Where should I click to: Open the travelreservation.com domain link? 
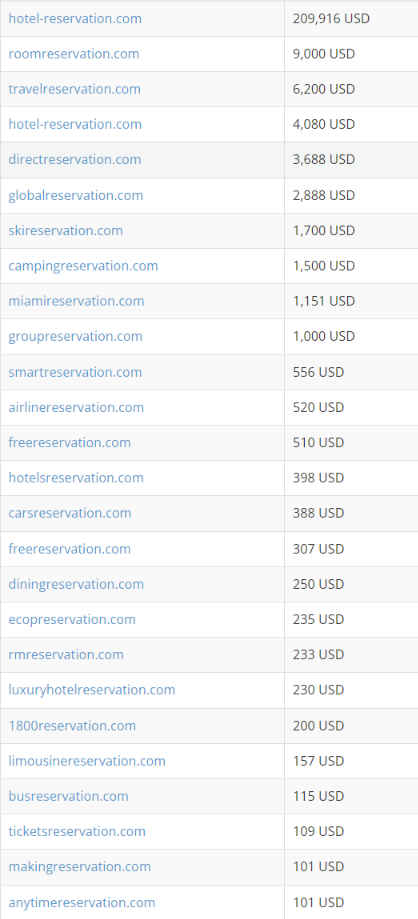click(74, 89)
